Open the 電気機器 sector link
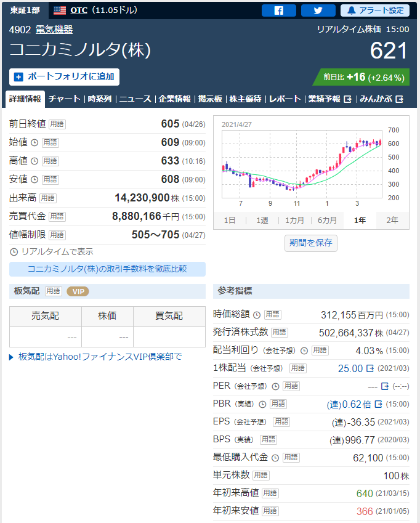 point(54,30)
